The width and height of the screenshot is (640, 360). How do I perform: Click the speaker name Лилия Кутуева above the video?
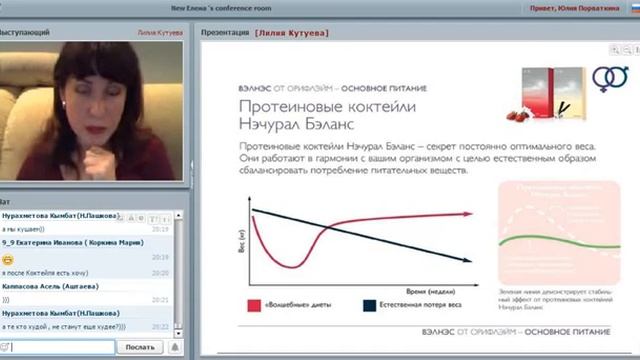point(160,33)
